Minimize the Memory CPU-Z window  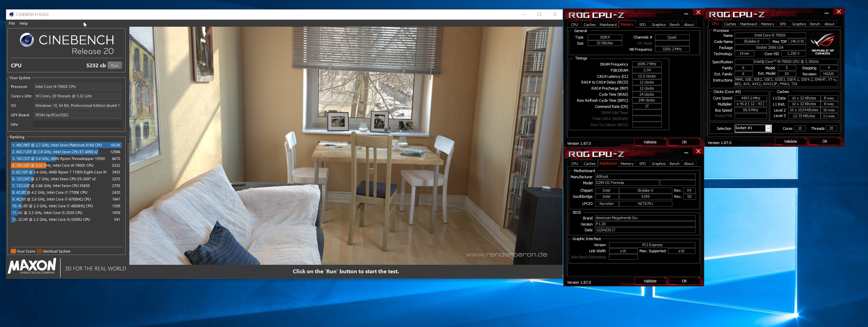(686, 13)
